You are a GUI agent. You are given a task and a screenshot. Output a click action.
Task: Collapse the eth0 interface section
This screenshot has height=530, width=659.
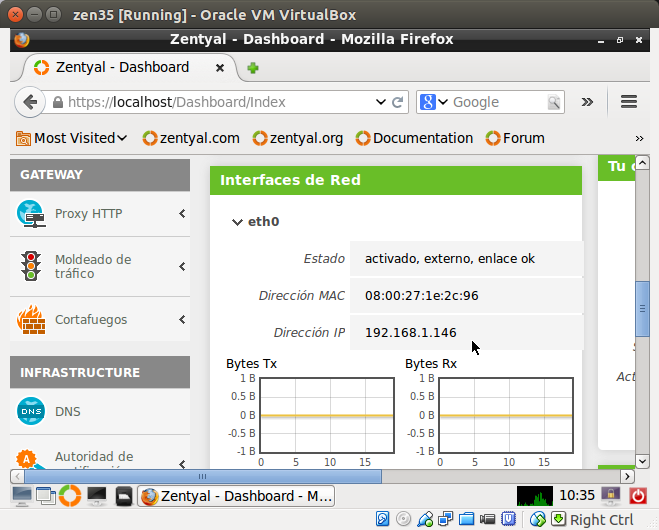point(237,222)
